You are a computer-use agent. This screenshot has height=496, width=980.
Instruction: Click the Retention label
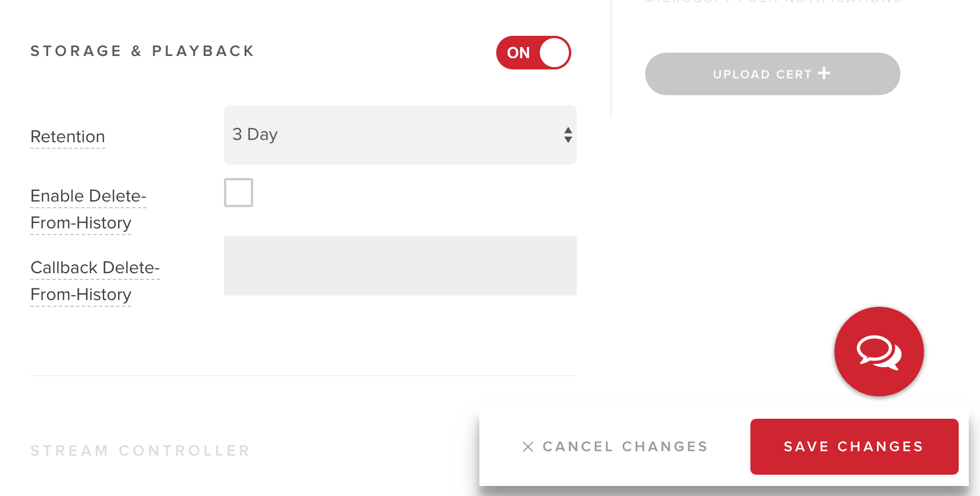(x=68, y=137)
